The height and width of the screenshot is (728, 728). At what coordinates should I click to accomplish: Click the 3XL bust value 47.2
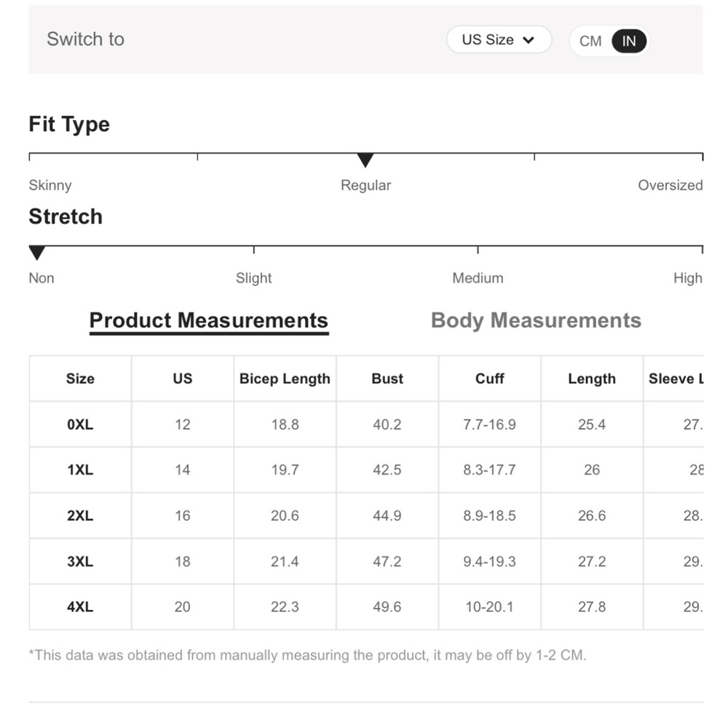(387, 561)
